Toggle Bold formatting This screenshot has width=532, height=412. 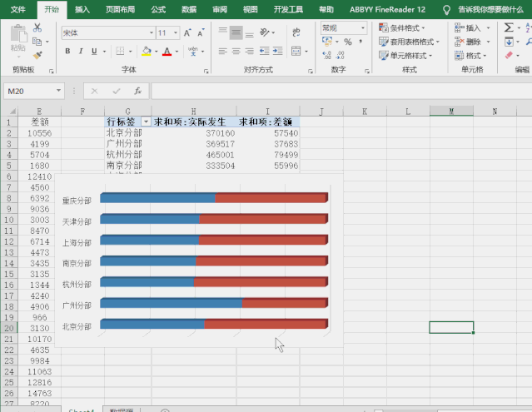(x=67, y=52)
